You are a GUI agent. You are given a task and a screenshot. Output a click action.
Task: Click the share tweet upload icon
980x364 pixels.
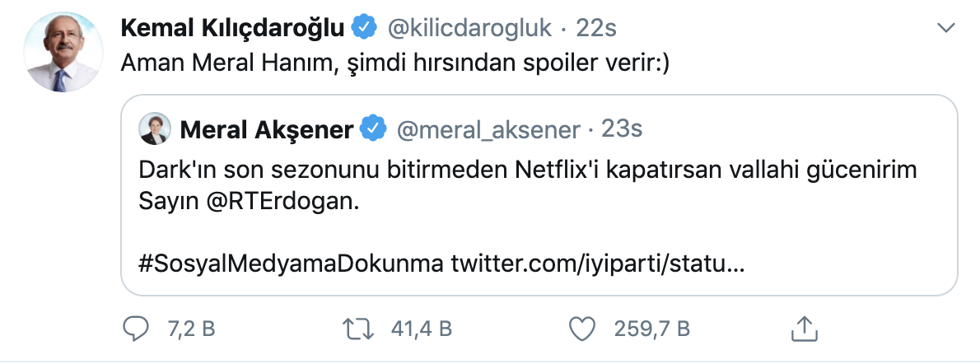tap(801, 329)
